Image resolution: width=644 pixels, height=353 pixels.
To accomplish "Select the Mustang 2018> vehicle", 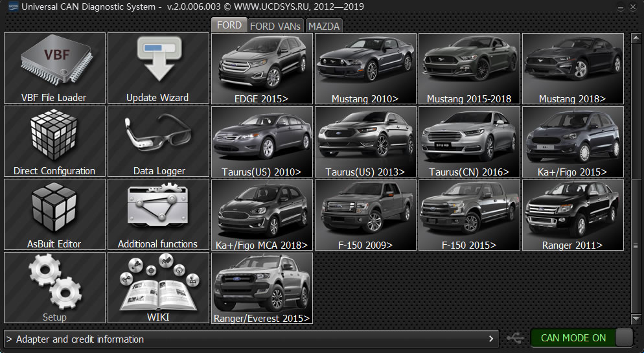I will (573, 69).
